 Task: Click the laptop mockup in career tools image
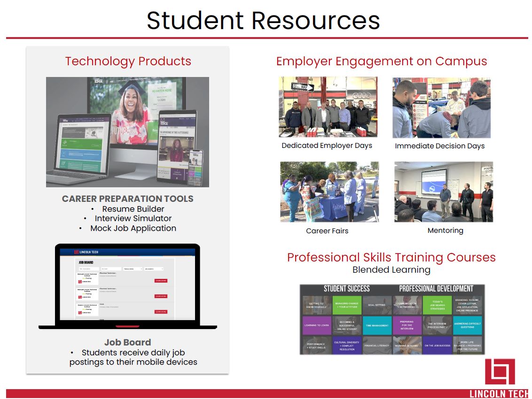tap(80, 149)
